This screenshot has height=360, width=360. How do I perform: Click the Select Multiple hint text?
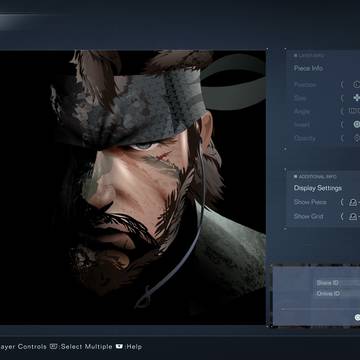tap(86, 347)
